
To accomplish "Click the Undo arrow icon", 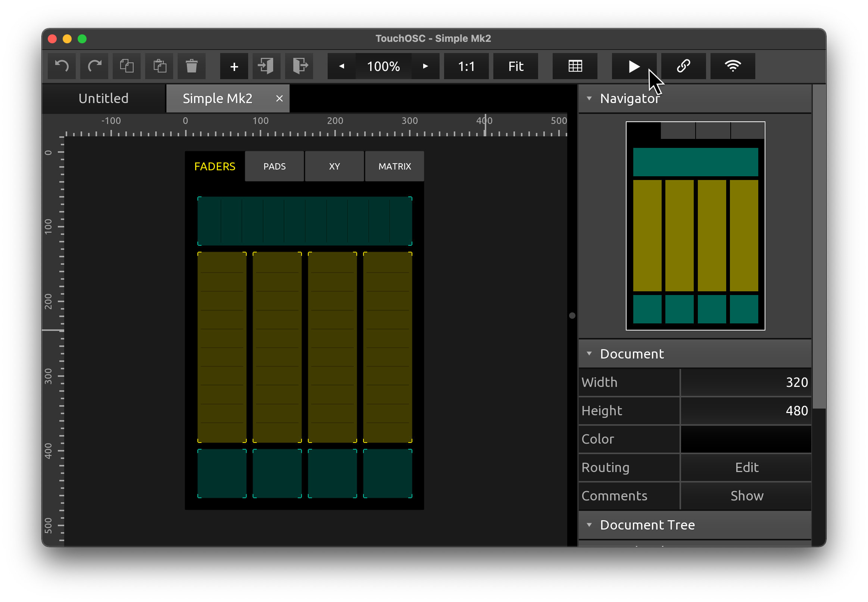I will (x=62, y=66).
